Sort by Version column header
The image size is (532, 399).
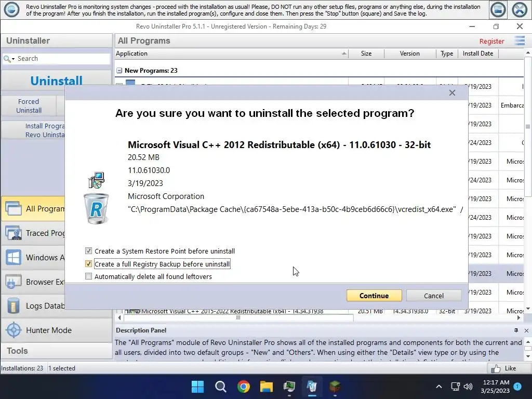410,54
